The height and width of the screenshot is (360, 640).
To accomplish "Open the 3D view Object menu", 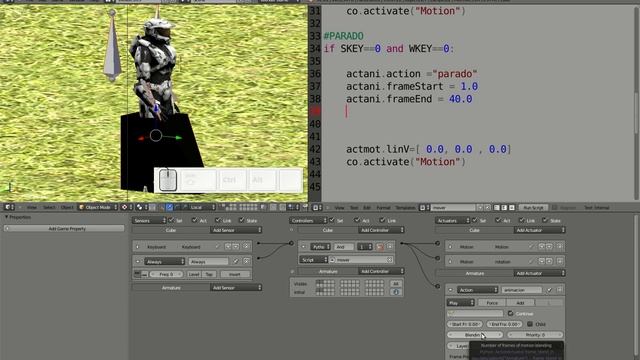I will coord(67,207).
